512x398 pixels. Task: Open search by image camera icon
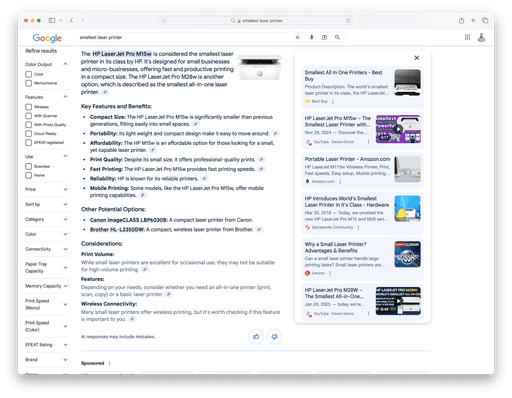pyautogui.click(x=324, y=37)
